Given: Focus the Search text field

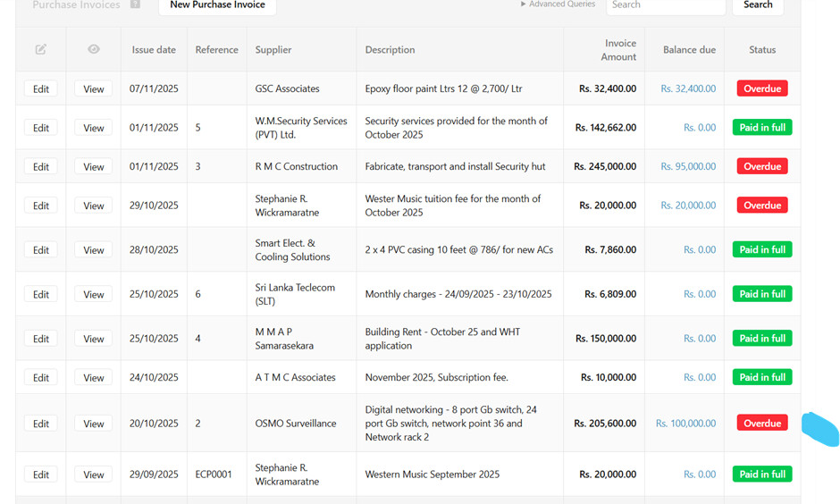Looking at the screenshot, I should 665,5.
